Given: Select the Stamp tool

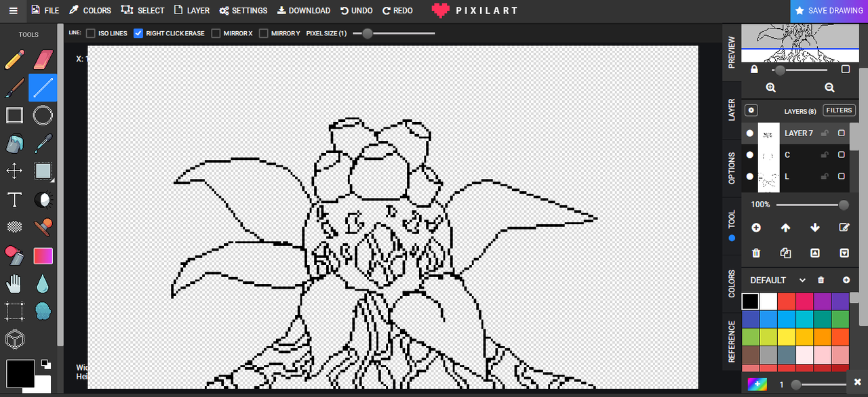Looking at the screenshot, I should (43, 228).
